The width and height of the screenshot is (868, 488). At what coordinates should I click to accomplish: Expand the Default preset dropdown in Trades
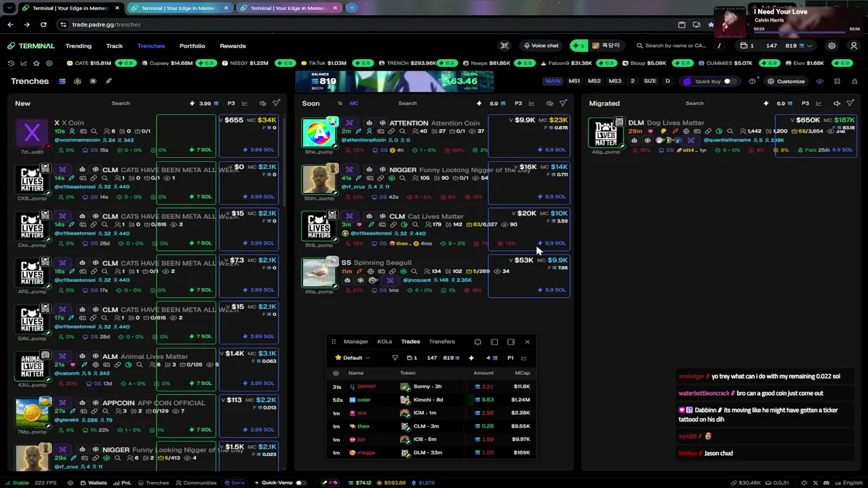pyautogui.click(x=353, y=358)
